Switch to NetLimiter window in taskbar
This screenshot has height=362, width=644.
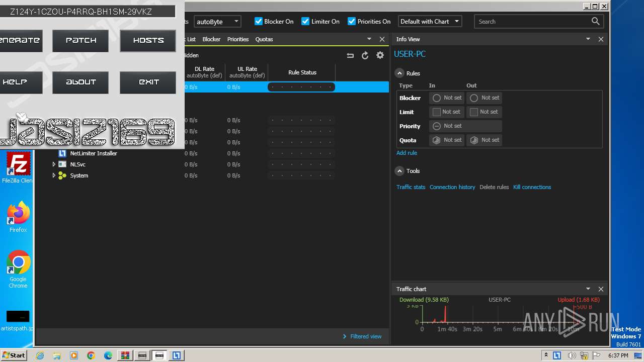click(x=177, y=355)
